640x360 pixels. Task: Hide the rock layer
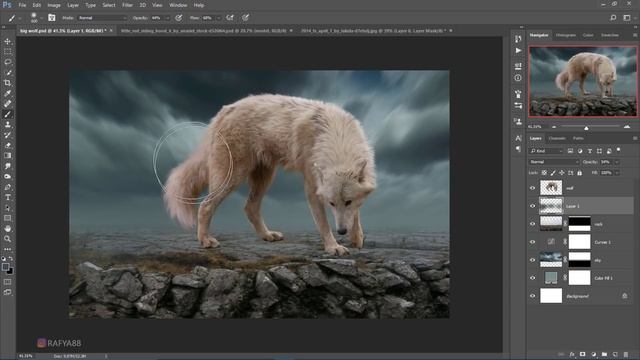(x=532, y=224)
